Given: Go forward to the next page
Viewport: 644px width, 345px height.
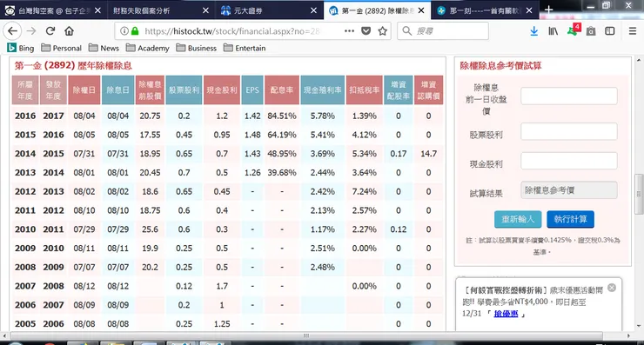Looking at the screenshot, I should [31, 30].
